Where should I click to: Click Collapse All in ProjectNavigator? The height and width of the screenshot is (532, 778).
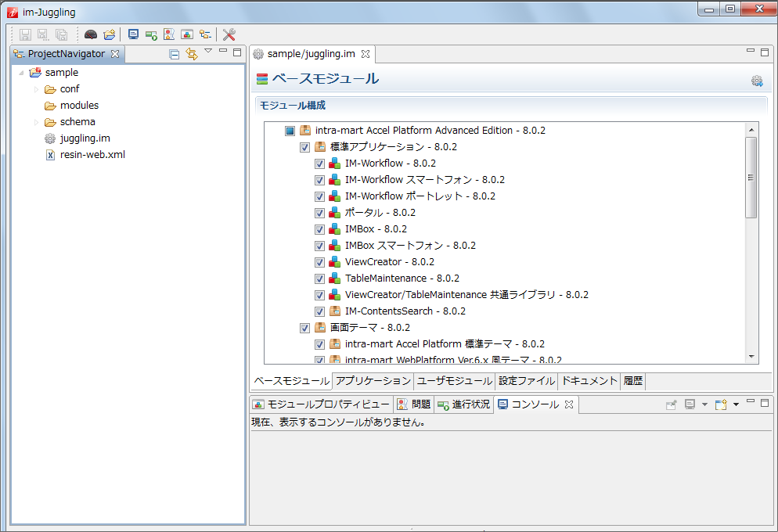pyautogui.click(x=174, y=54)
